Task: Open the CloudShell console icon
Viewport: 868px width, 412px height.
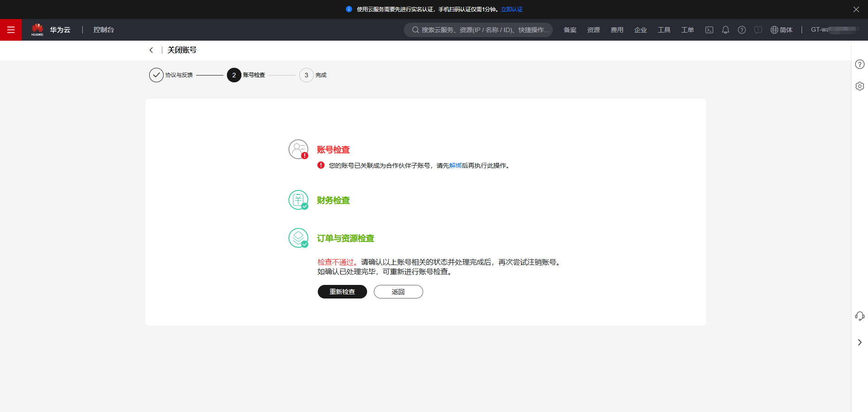Action: (709, 29)
